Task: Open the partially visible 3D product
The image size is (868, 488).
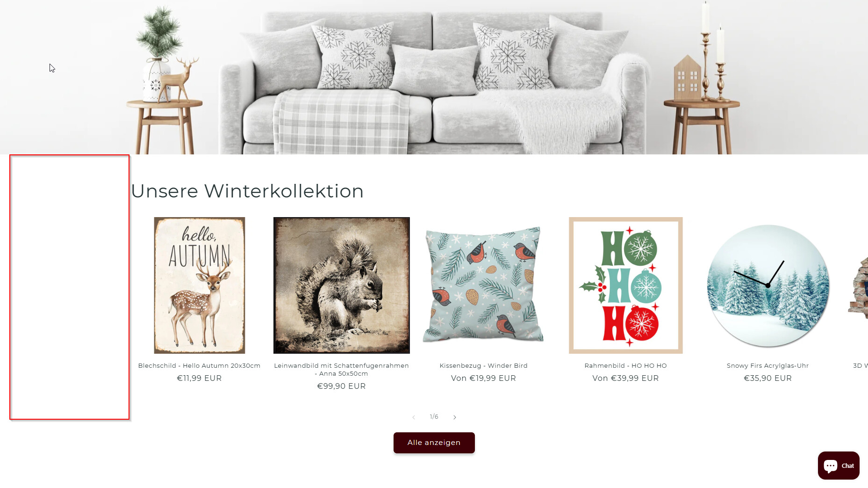Action: [x=859, y=290]
